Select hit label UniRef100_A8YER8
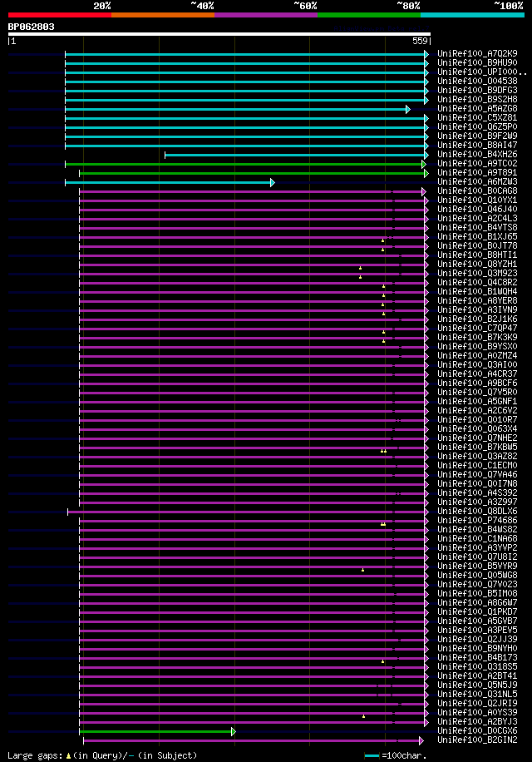 pos(477,301)
